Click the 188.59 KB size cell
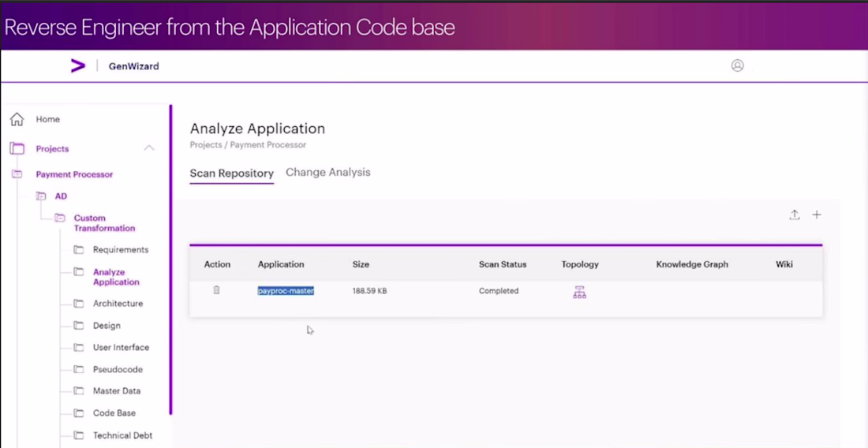This screenshot has height=448, width=868. click(x=369, y=290)
